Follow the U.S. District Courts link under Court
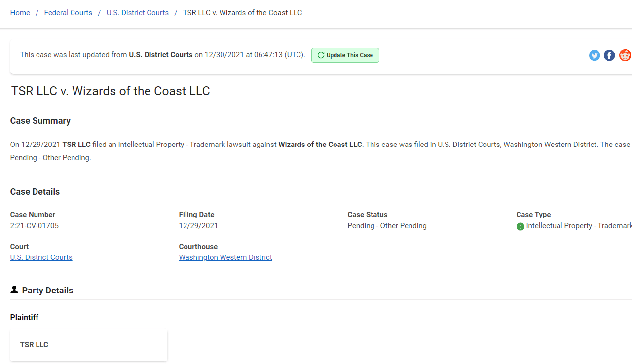 [x=41, y=257]
